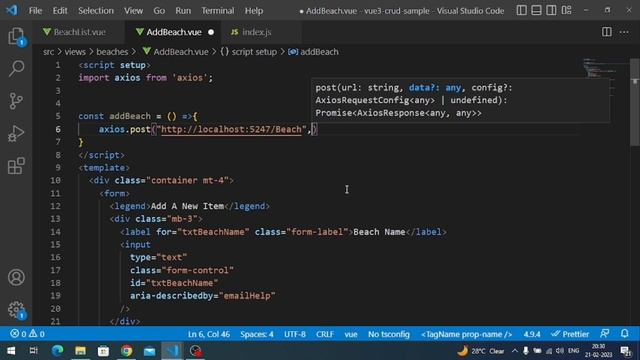
Task: Open the Extensions view
Action: (16, 166)
